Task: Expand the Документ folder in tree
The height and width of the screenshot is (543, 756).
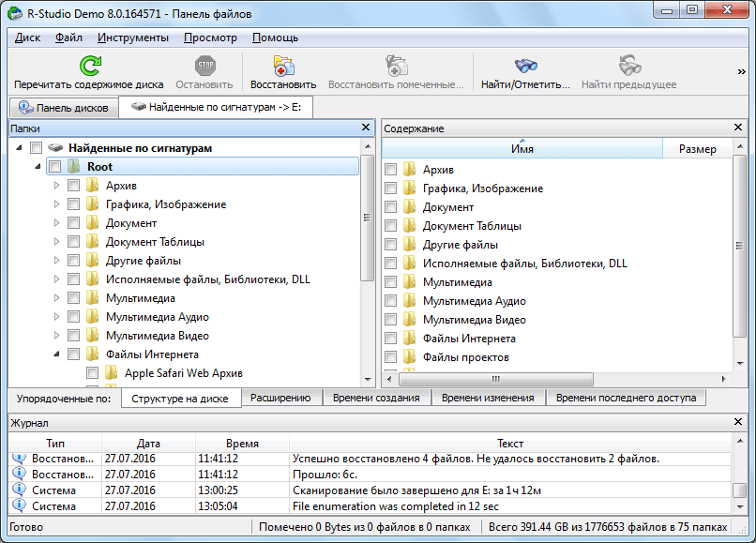Action: tap(56, 223)
